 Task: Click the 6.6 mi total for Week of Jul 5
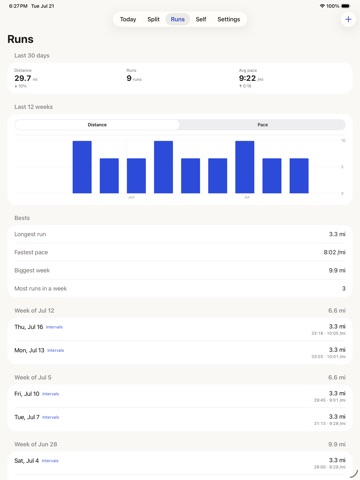click(x=337, y=378)
